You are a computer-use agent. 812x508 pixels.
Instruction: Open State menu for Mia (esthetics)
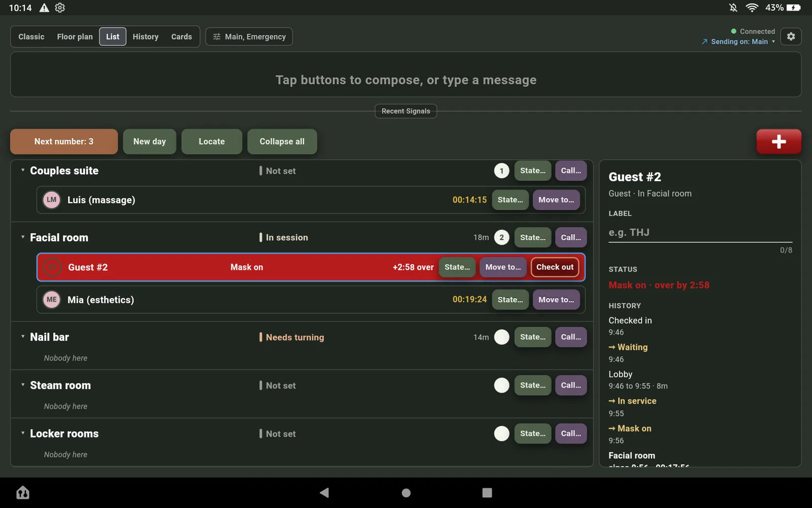pos(510,300)
